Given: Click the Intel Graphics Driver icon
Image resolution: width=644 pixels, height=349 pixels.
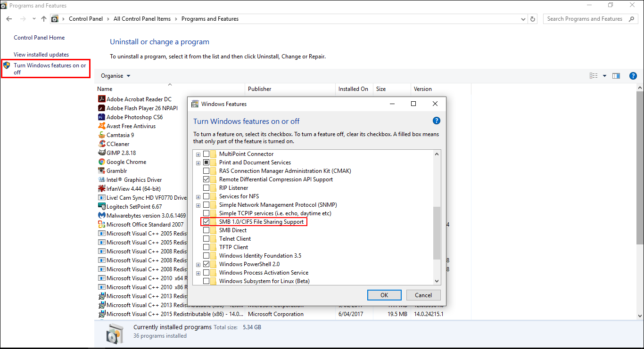Looking at the screenshot, I should tap(101, 180).
